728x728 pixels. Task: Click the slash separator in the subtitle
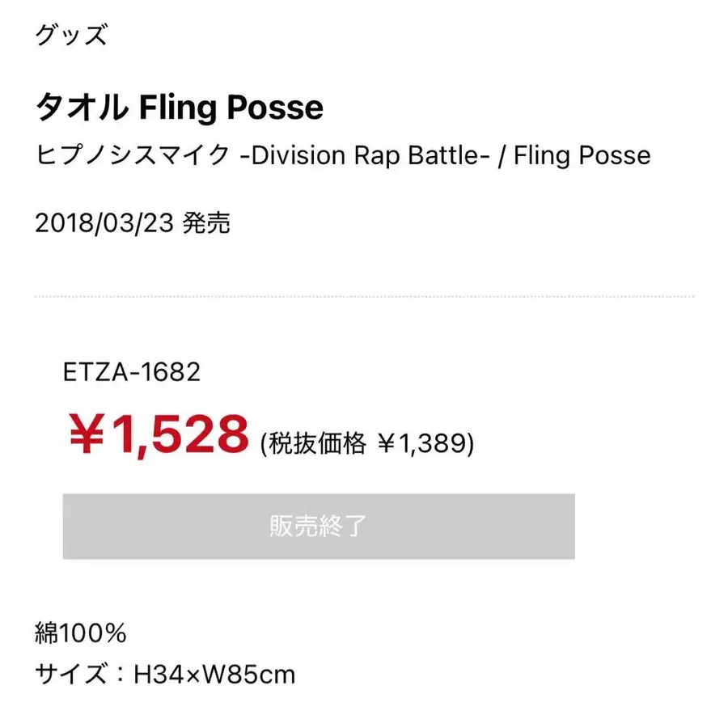502,154
